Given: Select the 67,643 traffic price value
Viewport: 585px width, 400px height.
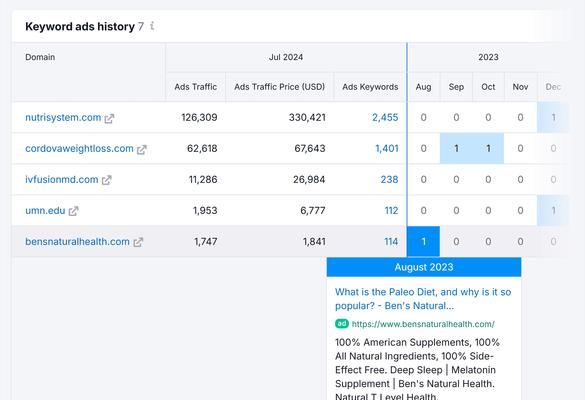Looking at the screenshot, I should pyautogui.click(x=310, y=149).
